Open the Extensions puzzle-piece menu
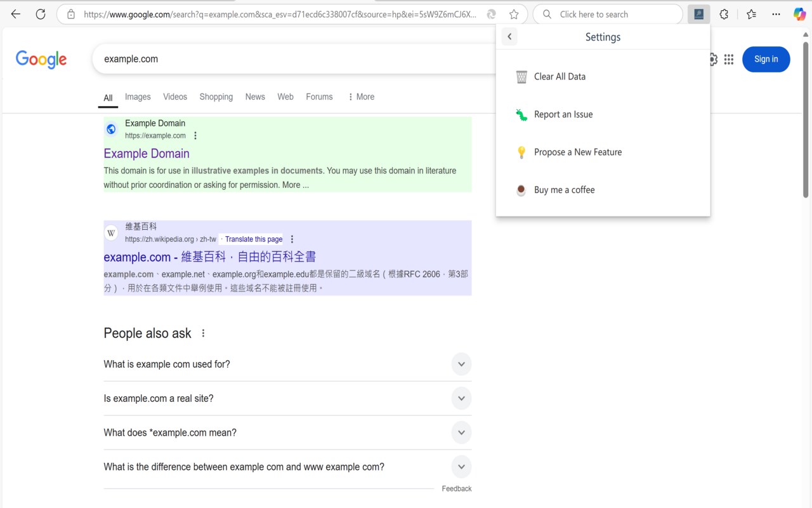 [724, 14]
